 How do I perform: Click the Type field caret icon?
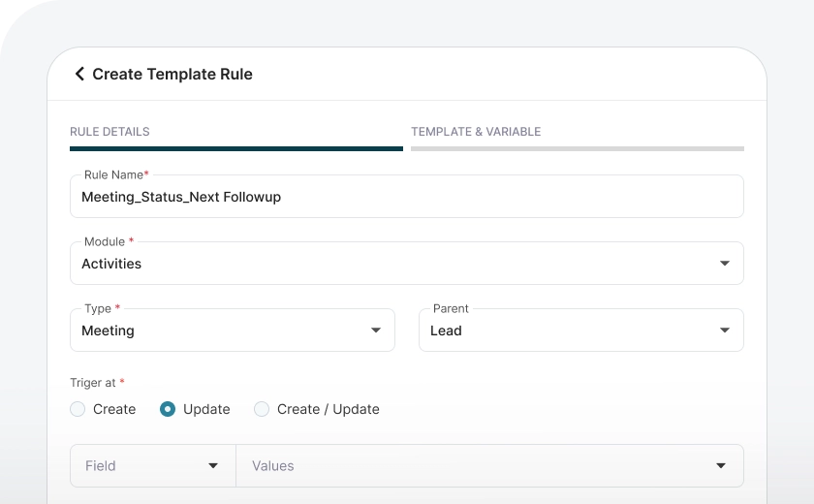point(376,331)
